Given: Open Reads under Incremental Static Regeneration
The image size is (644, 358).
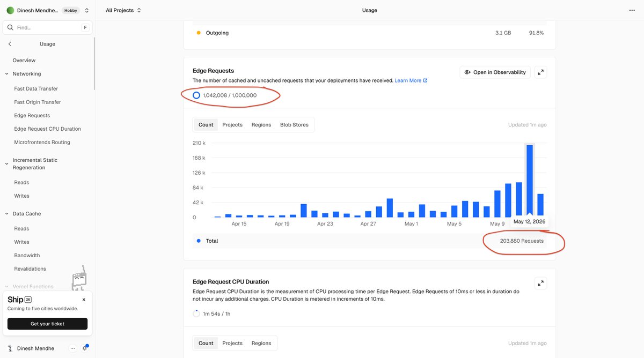Looking at the screenshot, I should (22, 183).
